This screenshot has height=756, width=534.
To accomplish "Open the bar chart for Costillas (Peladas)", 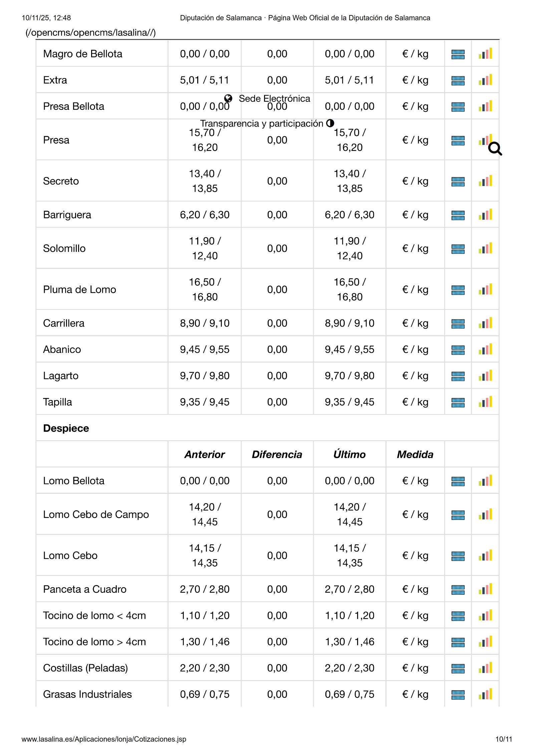I will 485,668.
